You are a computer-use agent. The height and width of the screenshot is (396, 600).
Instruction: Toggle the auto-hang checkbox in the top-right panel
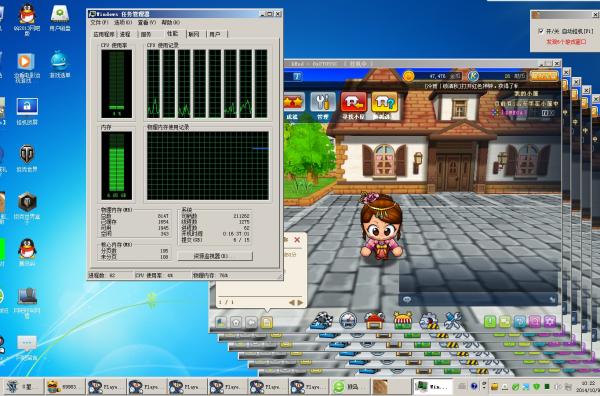pyautogui.click(x=541, y=31)
